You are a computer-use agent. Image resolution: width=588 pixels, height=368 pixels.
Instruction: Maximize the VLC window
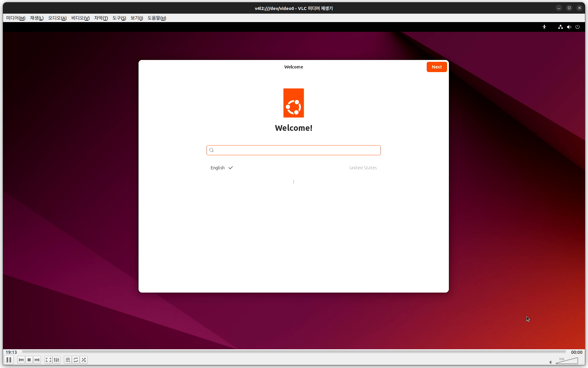coord(569,8)
